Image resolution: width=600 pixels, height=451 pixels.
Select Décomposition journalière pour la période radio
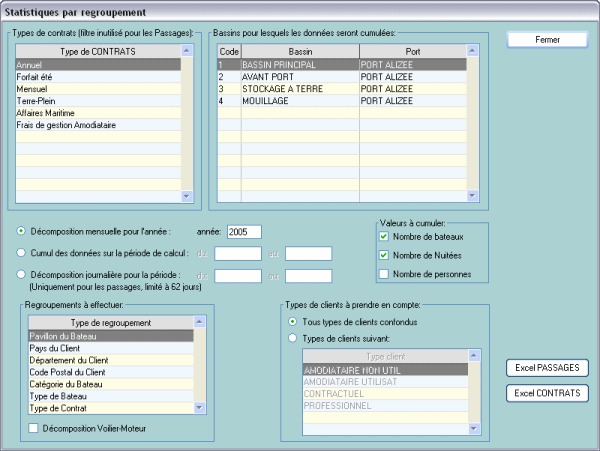(21, 275)
